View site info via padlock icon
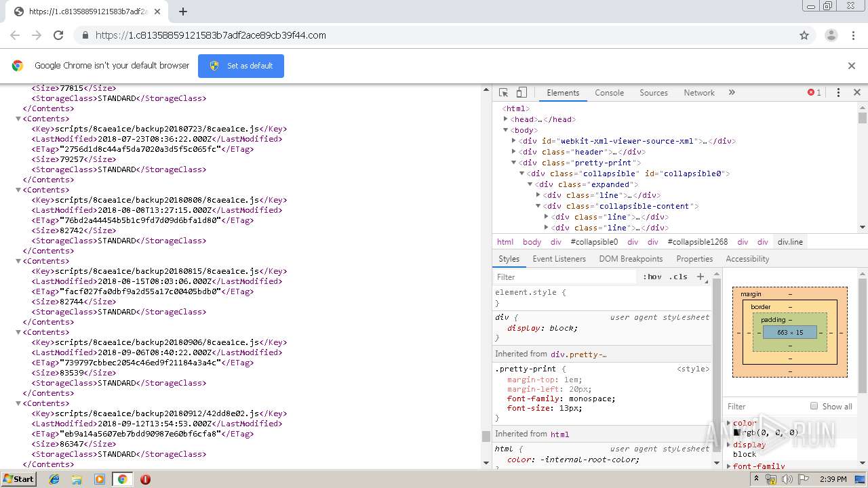 pos(85,35)
